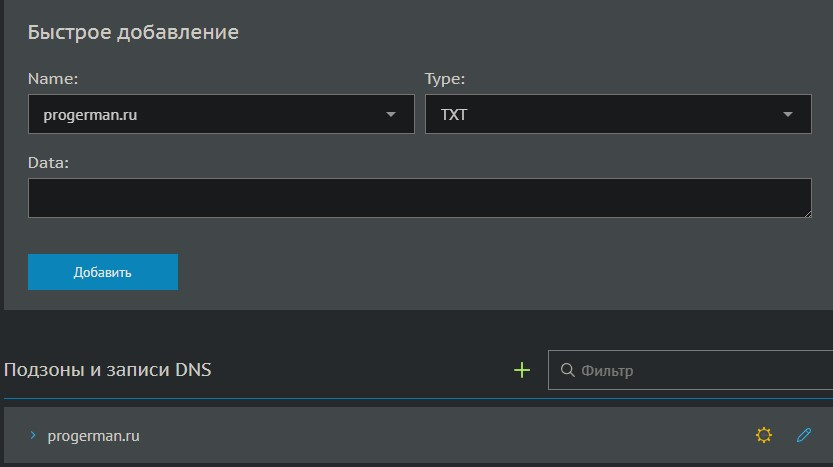Click the magnifier icon in the filter box

[x=567, y=370]
